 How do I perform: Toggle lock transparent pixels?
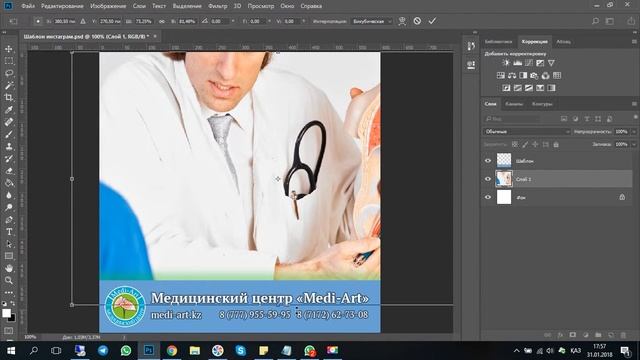coord(515,144)
